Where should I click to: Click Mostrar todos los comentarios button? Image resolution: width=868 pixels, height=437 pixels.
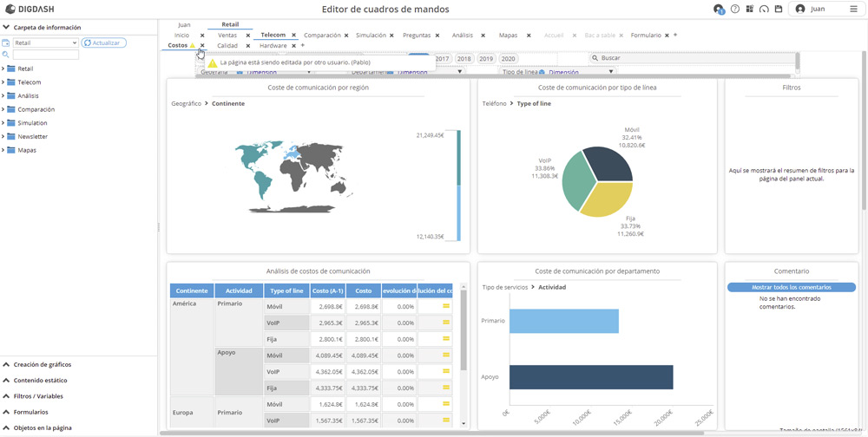791,287
